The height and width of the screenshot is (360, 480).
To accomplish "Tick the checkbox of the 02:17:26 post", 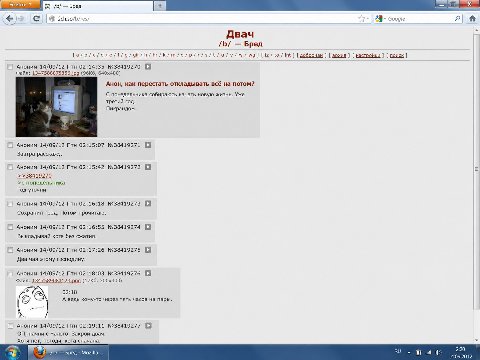I will point(10,250).
